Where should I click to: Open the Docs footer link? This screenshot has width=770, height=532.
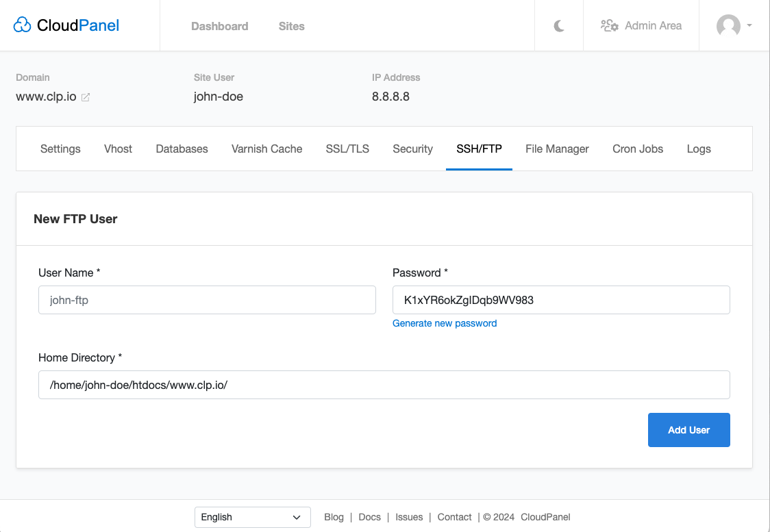coord(369,517)
